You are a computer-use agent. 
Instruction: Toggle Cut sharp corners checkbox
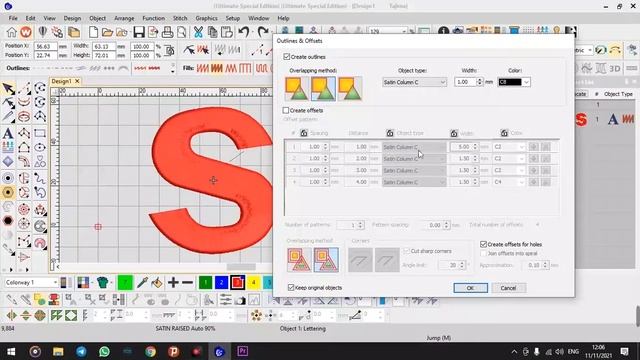[x=407, y=251]
